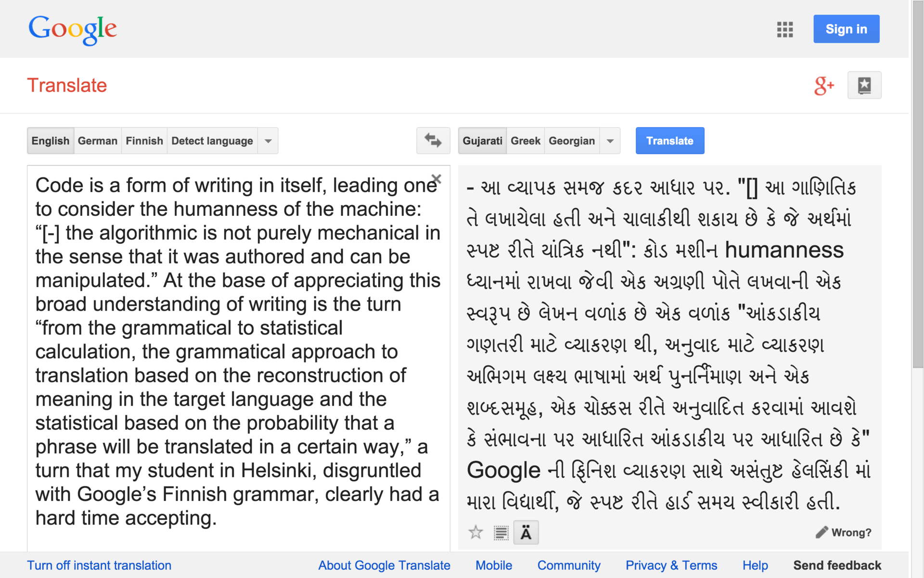Select Greek as target language
This screenshot has width=924, height=578.
click(525, 141)
